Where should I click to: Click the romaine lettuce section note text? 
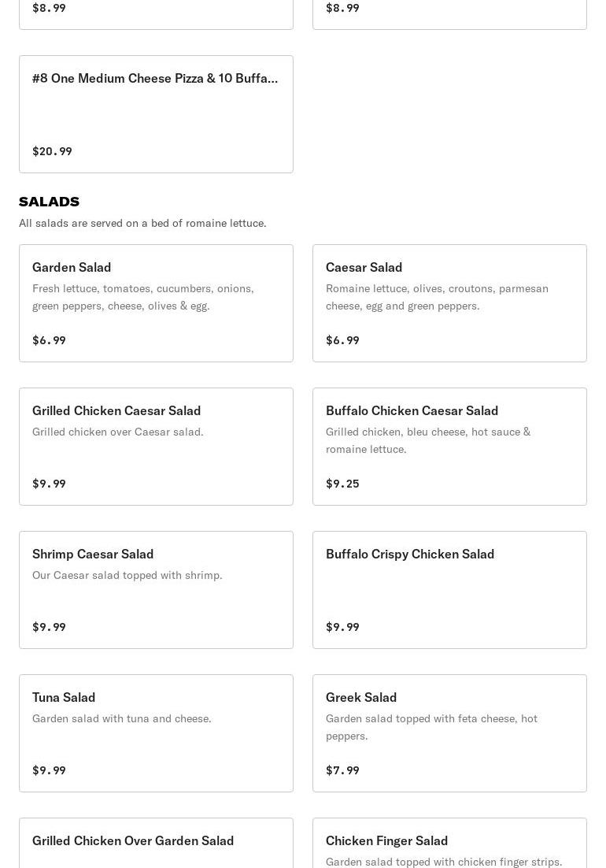point(142,224)
